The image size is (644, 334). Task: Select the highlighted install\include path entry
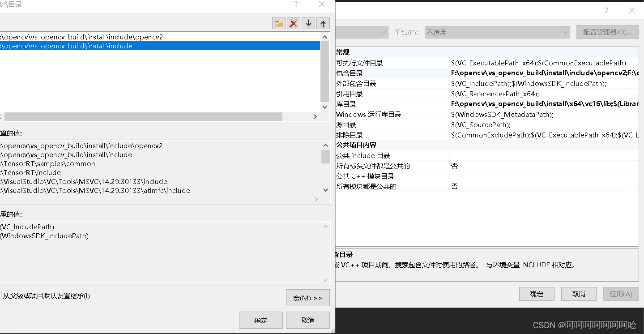pyautogui.click(x=134, y=46)
